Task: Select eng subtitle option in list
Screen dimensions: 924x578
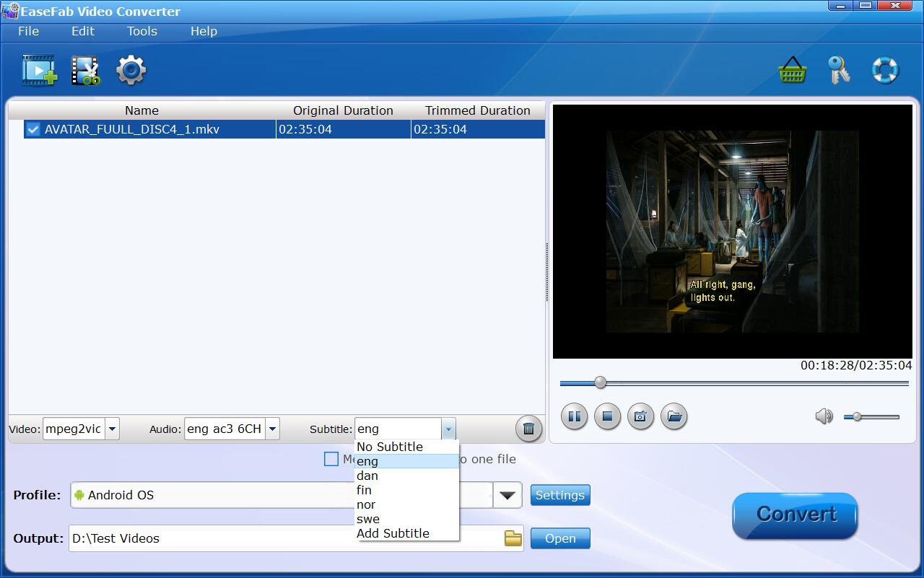Action: point(407,461)
